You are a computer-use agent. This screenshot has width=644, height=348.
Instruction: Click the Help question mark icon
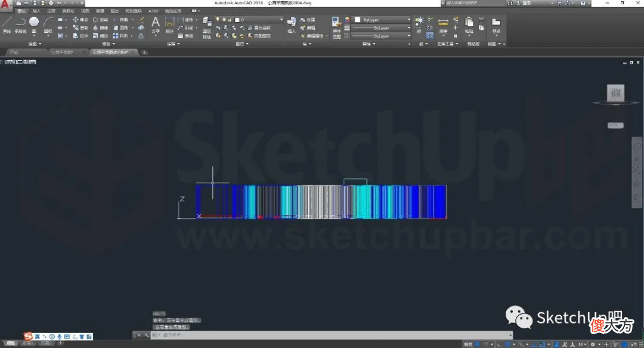[x=583, y=3]
